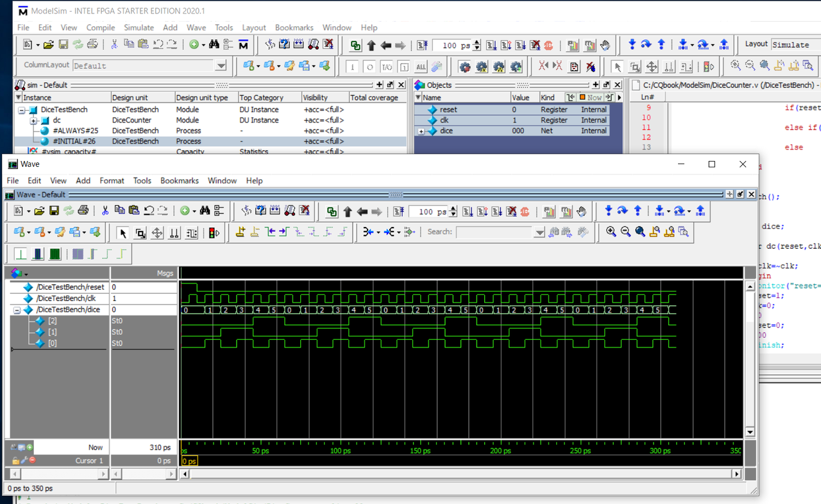Collapse the /DiceTestBench/dice signal bus
The height and width of the screenshot is (504, 821).
pyautogui.click(x=17, y=310)
